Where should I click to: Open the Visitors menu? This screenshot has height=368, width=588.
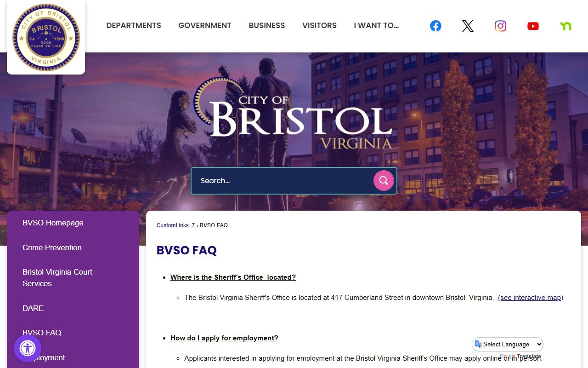coord(319,26)
